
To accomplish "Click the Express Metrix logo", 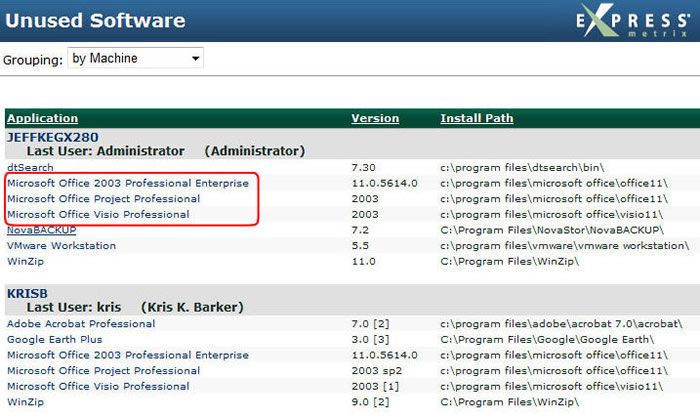I will click(633, 21).
